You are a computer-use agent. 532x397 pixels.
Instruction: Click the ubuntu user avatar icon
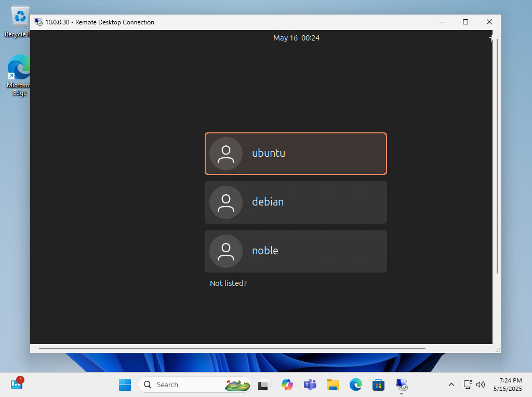pos(226,154)
